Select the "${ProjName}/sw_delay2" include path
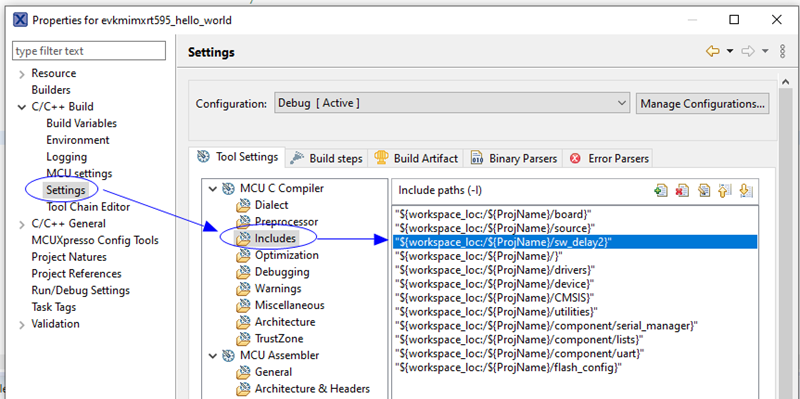This screenshot has height=399, width=800. pos(575,242)
